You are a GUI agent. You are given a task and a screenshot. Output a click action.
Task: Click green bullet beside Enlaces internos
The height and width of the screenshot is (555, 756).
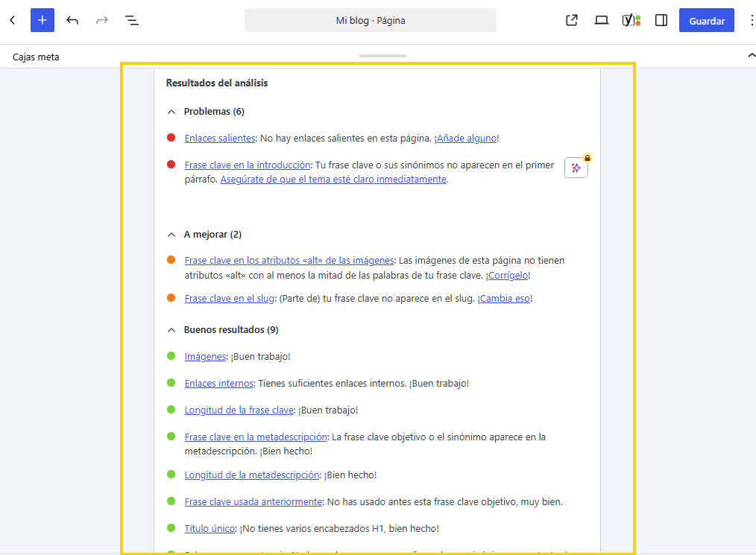[171, 383]
